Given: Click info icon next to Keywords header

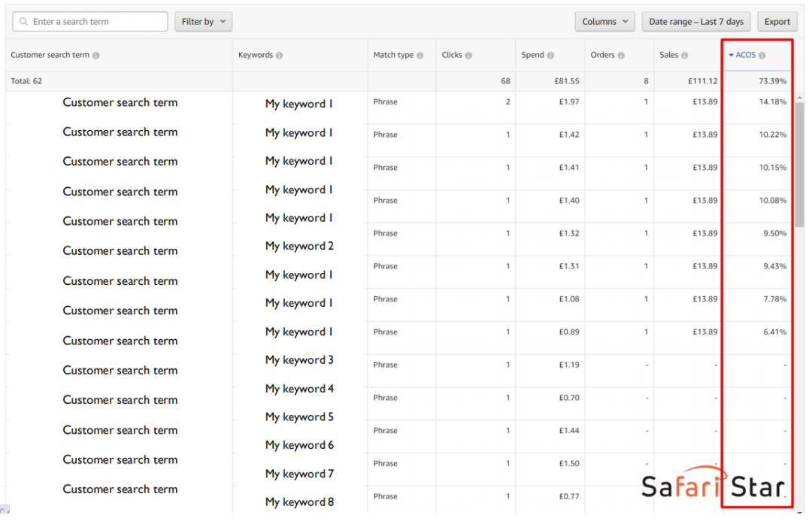Looking at the screenshot, I should point(280,56).
